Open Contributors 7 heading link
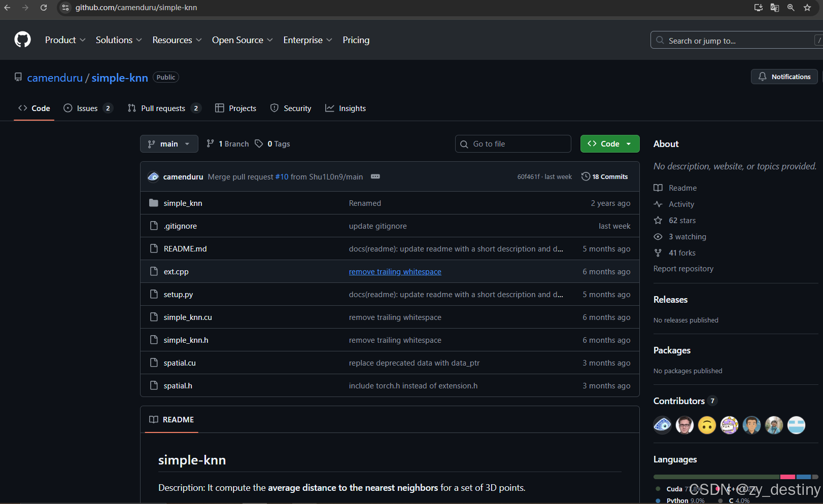The height and width of the screenshot is (504, 823). pyautogui.click(x=685, y=401)
